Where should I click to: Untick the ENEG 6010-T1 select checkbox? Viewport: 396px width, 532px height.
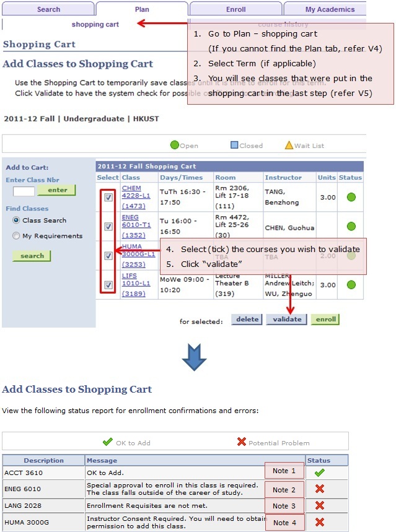(x=108, y=227)
